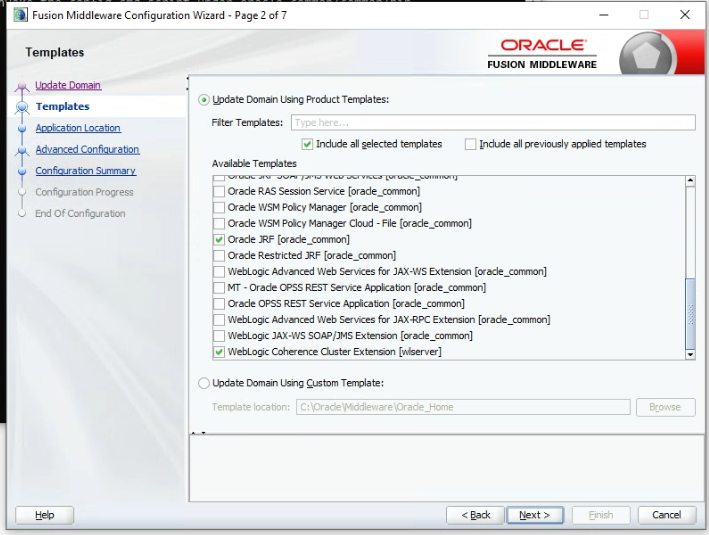709x535 pixels.
Task: Select Update Domain Using Custom Template radio
Action: pos(204,383)
